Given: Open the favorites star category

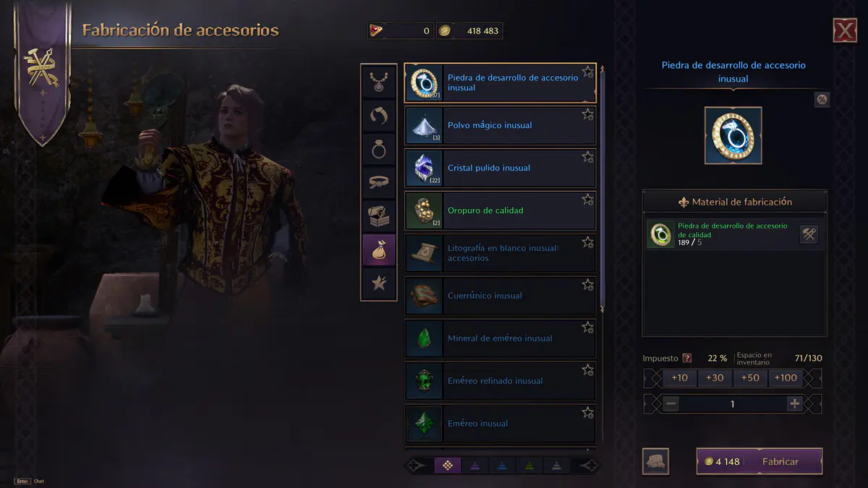Looking at the screenshot, I should click(x=379, y=283).
